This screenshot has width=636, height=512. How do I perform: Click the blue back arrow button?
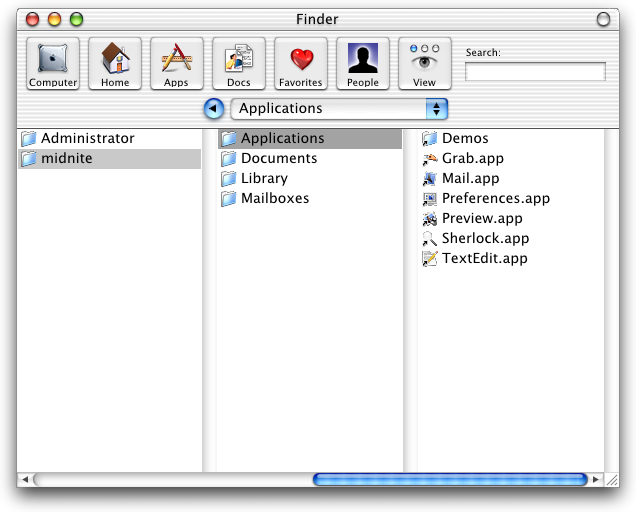213,109
